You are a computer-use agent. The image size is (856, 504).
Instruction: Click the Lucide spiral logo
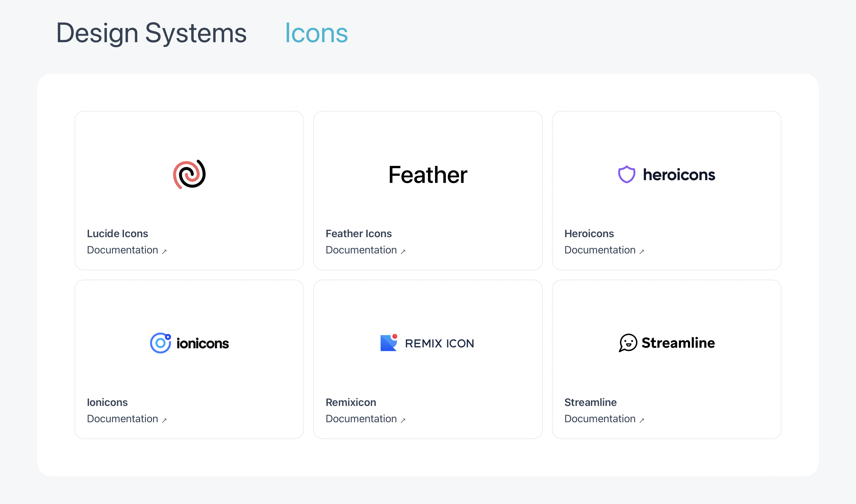tap(189, 174)
